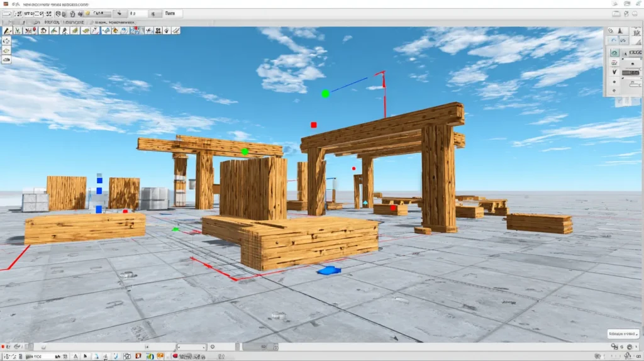This screenshot has width=644, height=361.
Task: Open the dropdown in the bottom status bar
Action: click(x=192, y=347)
